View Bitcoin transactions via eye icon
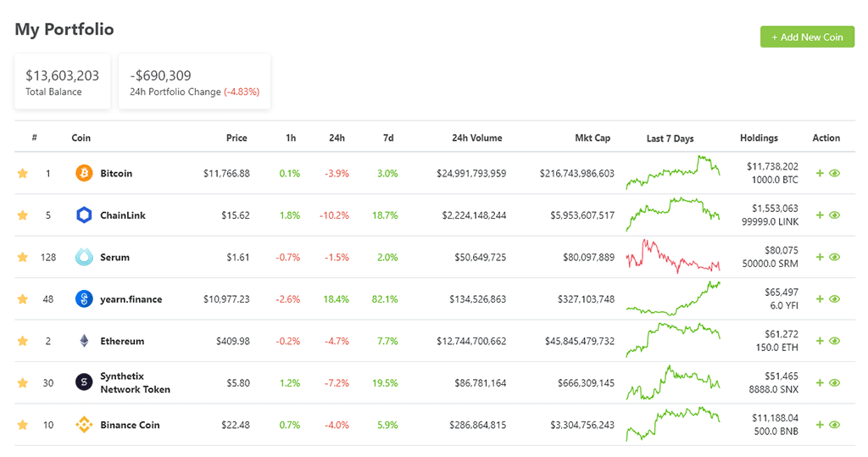Image resolution: width=868 pixels, height=457 pixels. point(835,173)
